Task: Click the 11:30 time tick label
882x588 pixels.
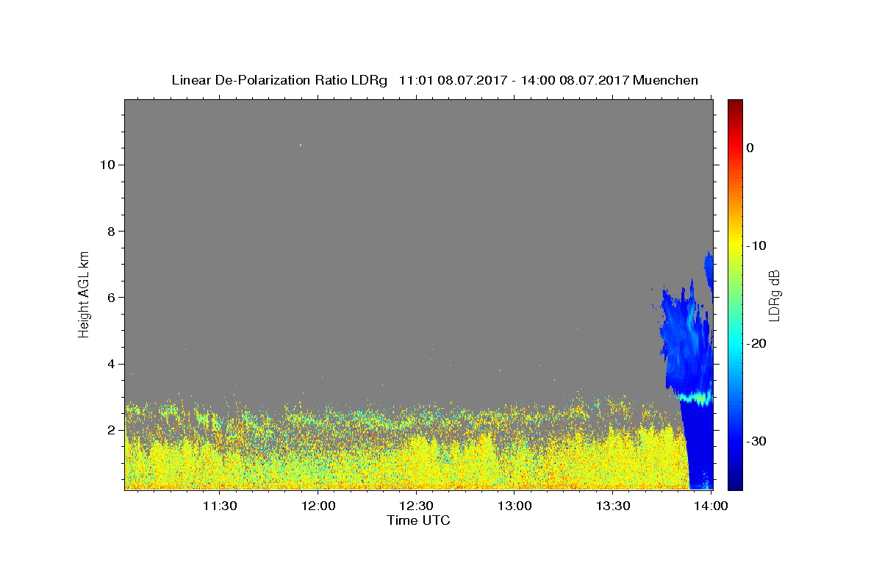Action: click(x=219, y=506)
